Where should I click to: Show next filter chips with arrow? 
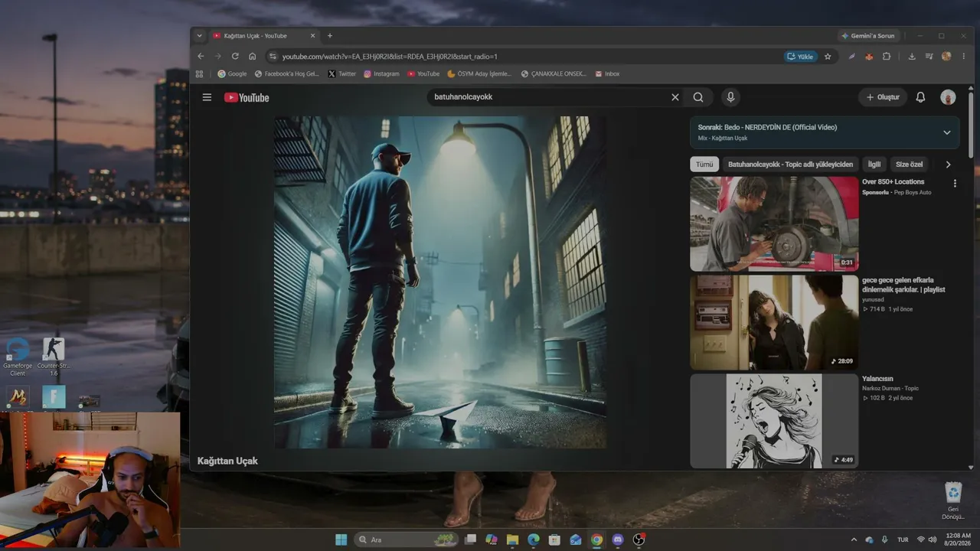pos(948,165)
